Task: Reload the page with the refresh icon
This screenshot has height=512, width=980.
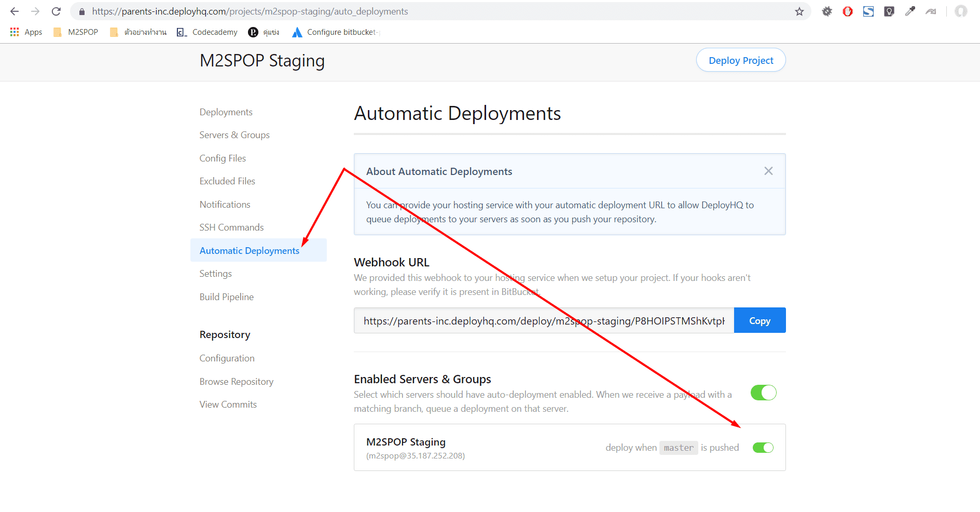Action: tap(56, 11)
